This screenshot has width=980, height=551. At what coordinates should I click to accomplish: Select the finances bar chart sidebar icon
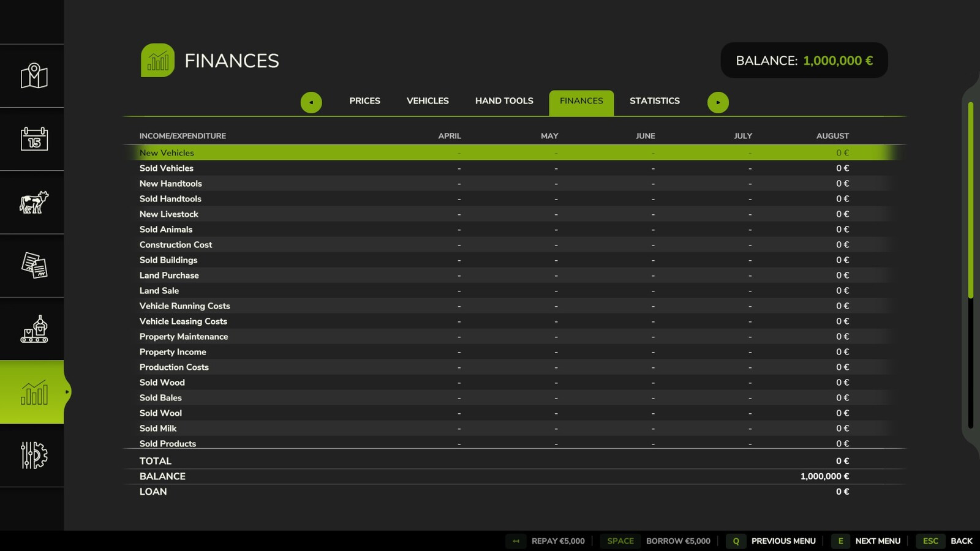34,392
